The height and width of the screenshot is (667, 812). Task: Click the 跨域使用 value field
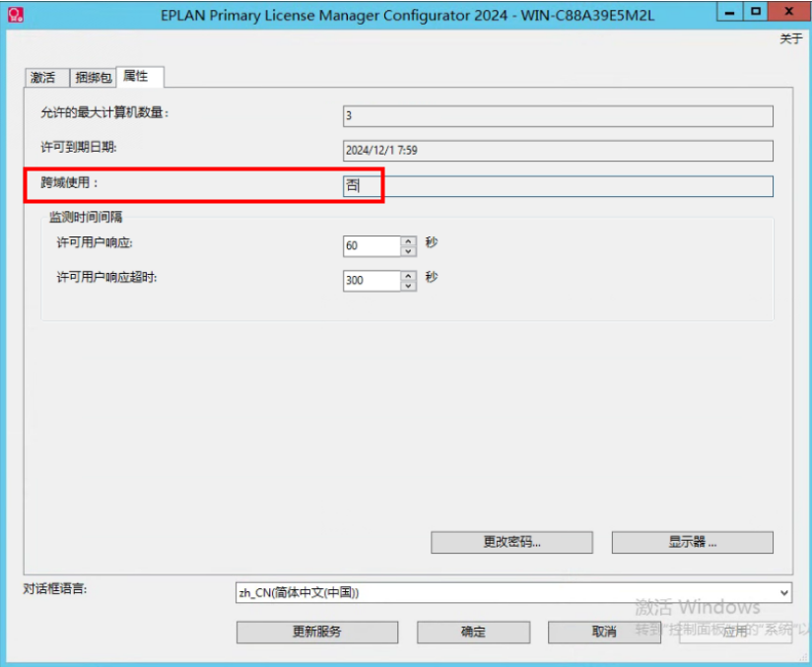(558, 186)
